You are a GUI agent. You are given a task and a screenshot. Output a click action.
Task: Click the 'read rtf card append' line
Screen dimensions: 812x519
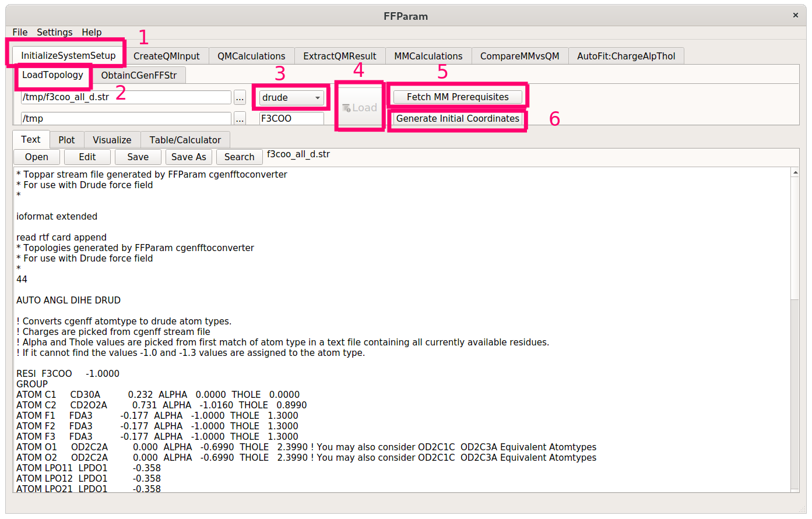62,237
